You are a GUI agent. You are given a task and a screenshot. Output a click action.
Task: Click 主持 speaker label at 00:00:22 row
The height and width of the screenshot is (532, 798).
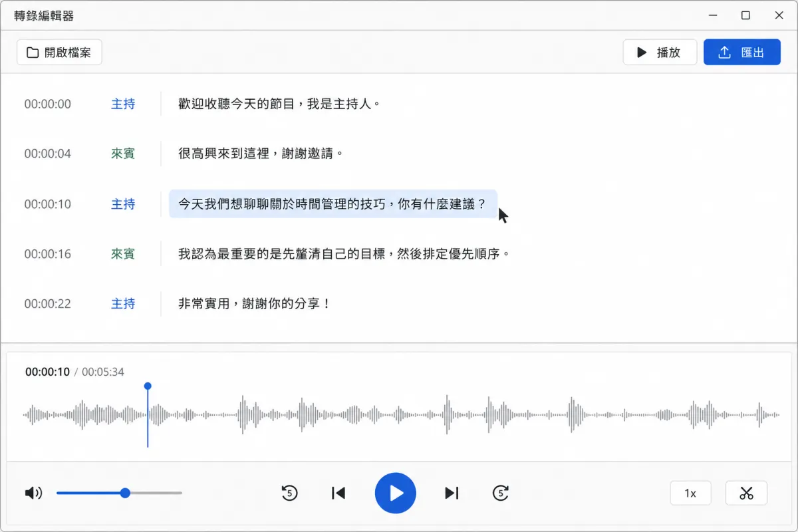[123, 304]
